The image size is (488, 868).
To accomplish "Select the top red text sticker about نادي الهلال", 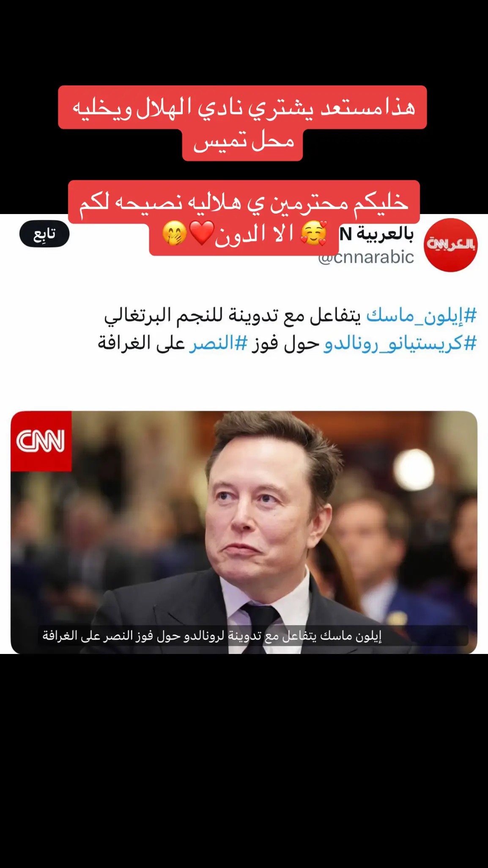I will (242, 107).
